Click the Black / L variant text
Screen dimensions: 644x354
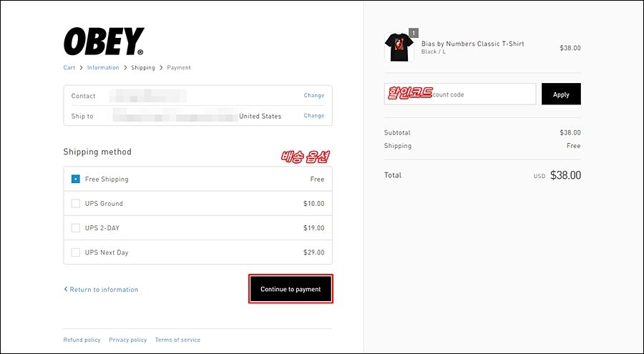pos(434,51)
